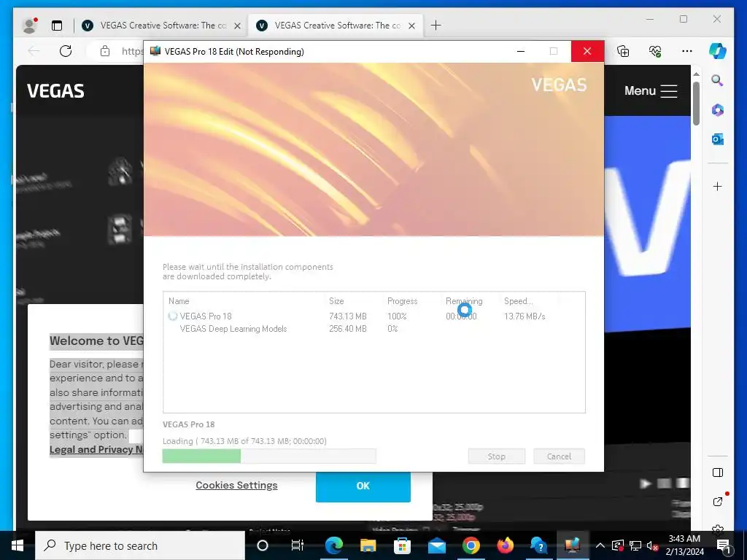Open Firefox from the taskbar
The height and width of the screenshot is (560, 747).
(x=505, y=545)
